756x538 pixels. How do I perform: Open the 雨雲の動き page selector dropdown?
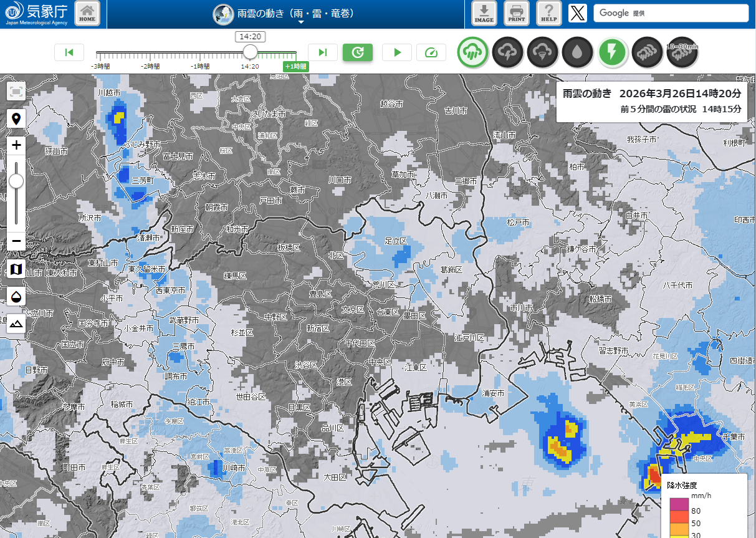(300, 14)
